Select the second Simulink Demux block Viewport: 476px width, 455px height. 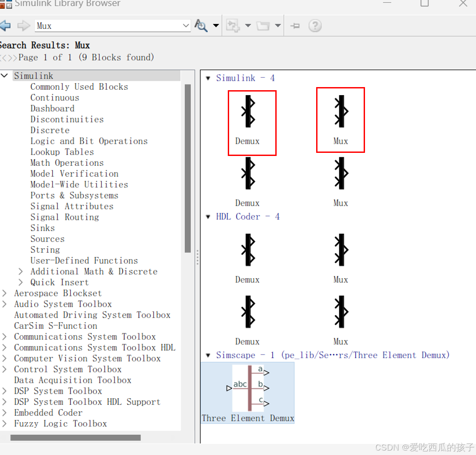click(248, 182)
